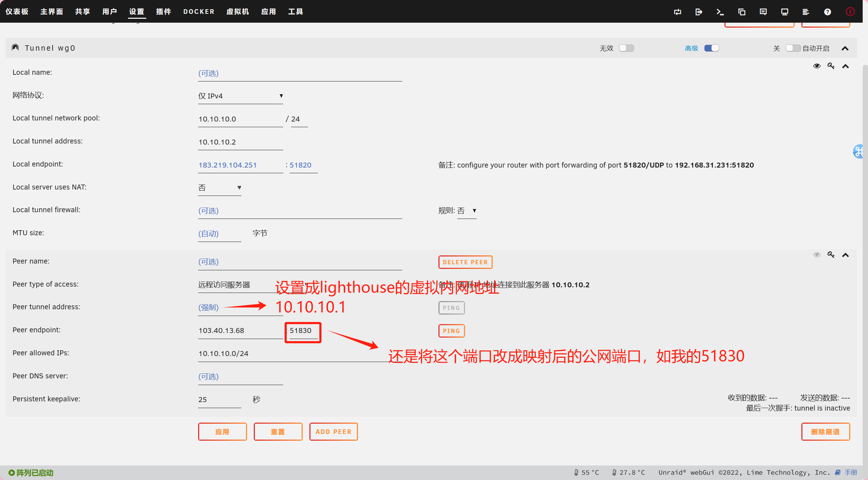
Task: Open the terminal icon in top bar
Action: coord(720,12)
